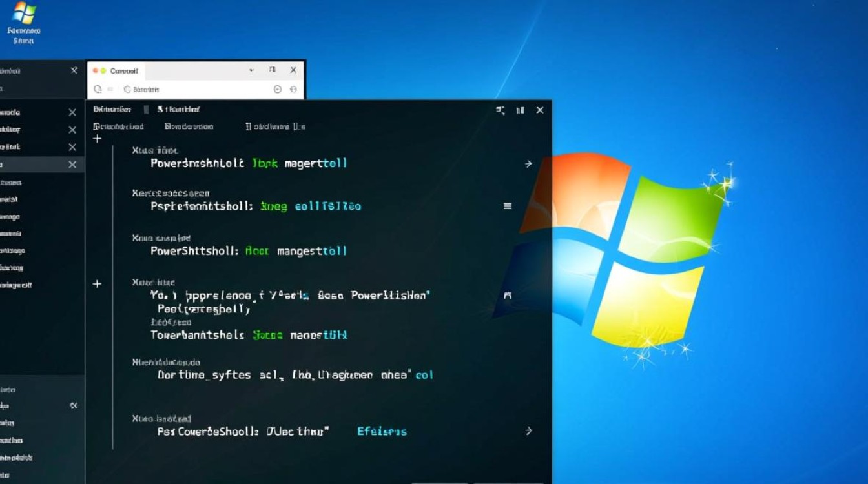This screenshot has width=868, height=484.
Task: Click the copy arrow beside the first PowerShell command
Action: 528,163
